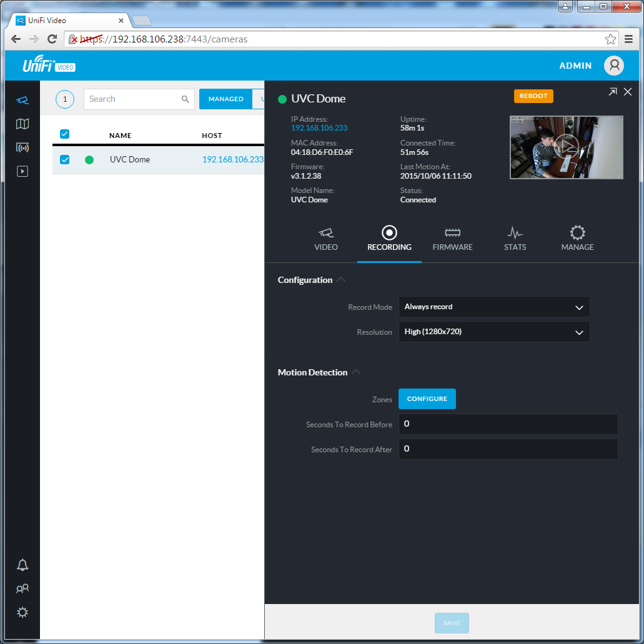644x644 pixels.
Task: Click Configure for motion zones
Action: click(427, 399)
